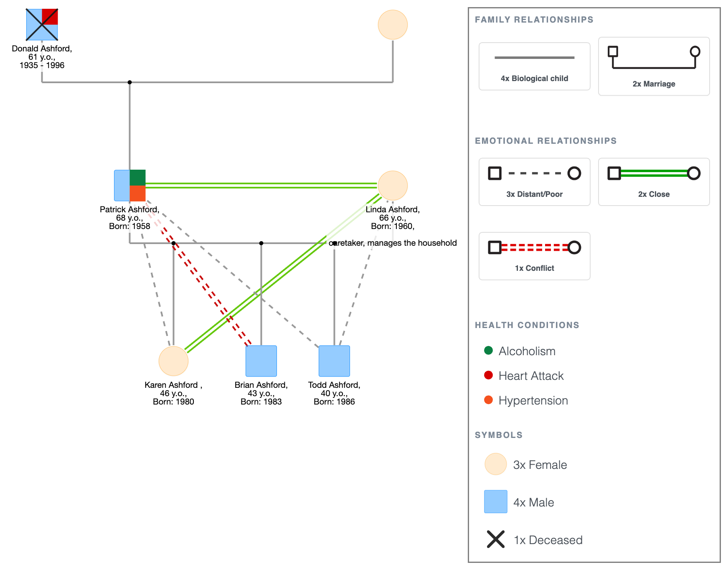Select Brian Ashford's male square
The height and width of the screenshot is (570, 728).
pyautogui.click(x=261, y=361)
